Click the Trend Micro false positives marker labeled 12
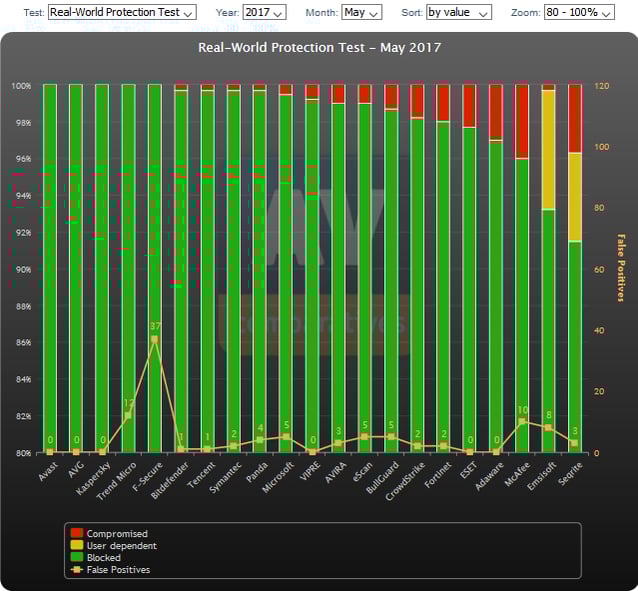Image resolution: width=638 pixels, height=591 pixels. [128, 416]
